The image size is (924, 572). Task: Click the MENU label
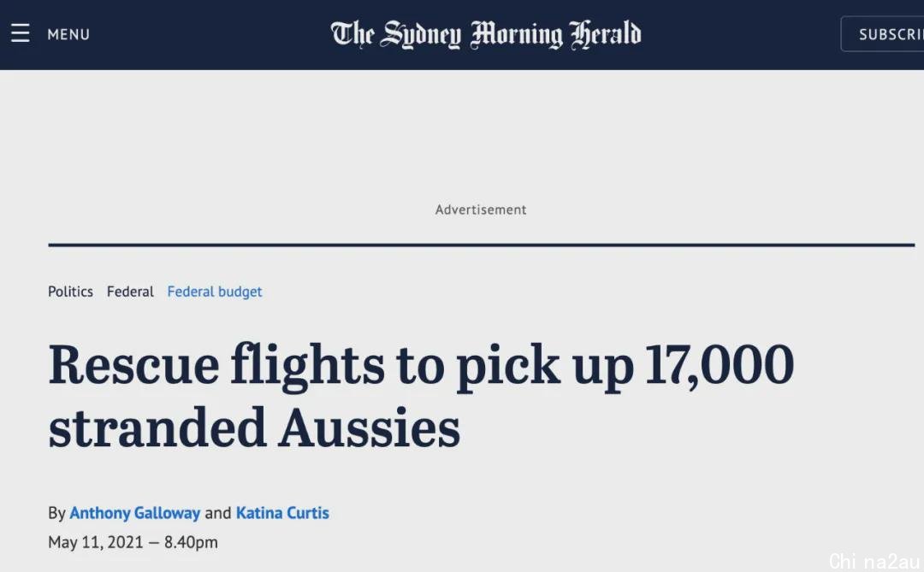tap(68, 34)
